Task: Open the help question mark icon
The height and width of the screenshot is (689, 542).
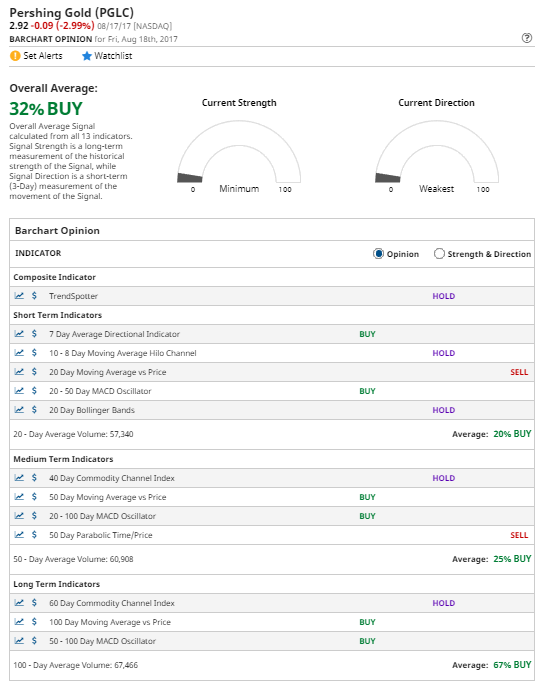Action: (x=527, y=38)
